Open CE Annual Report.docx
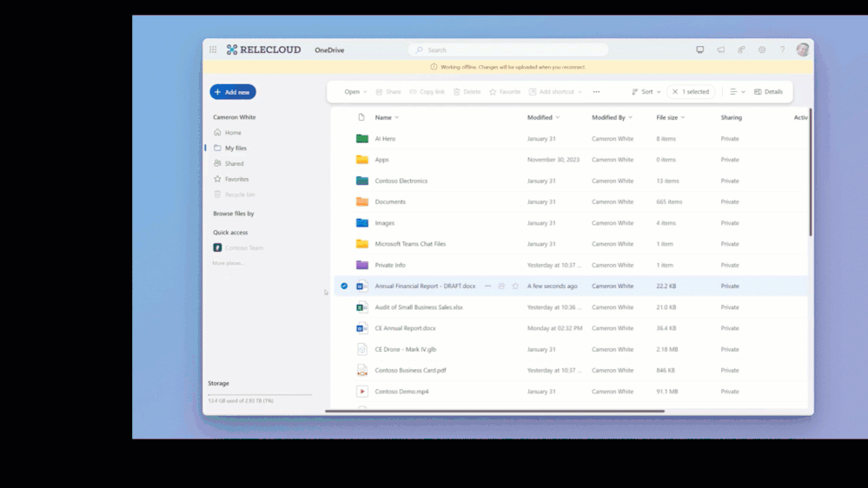 (405, 328)
